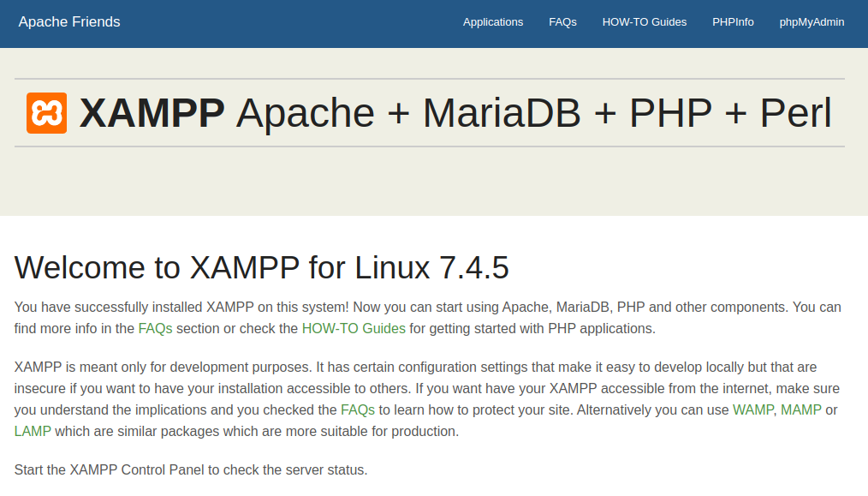Open the PHPInfo page from the navbar
This screenshot has width=868, height=496.
733,22
